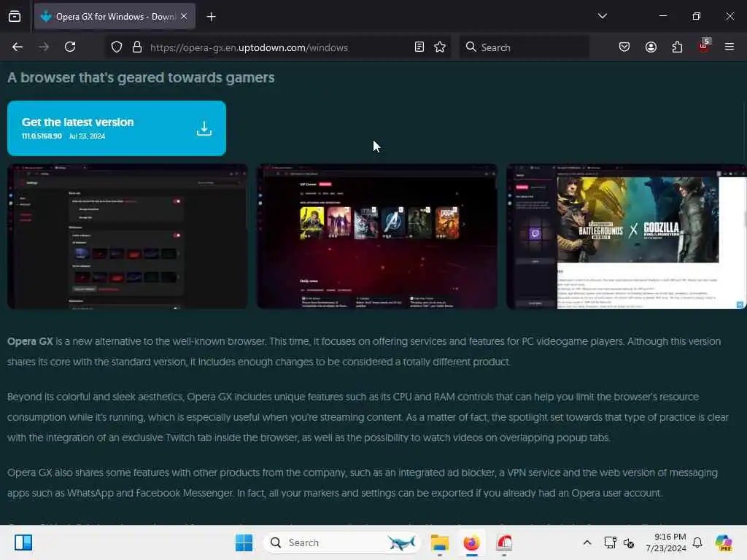The height and width of the screenshot is (560, 747).
Task: Open File Explorer from taskbar
Action: (x=439, y=542)
